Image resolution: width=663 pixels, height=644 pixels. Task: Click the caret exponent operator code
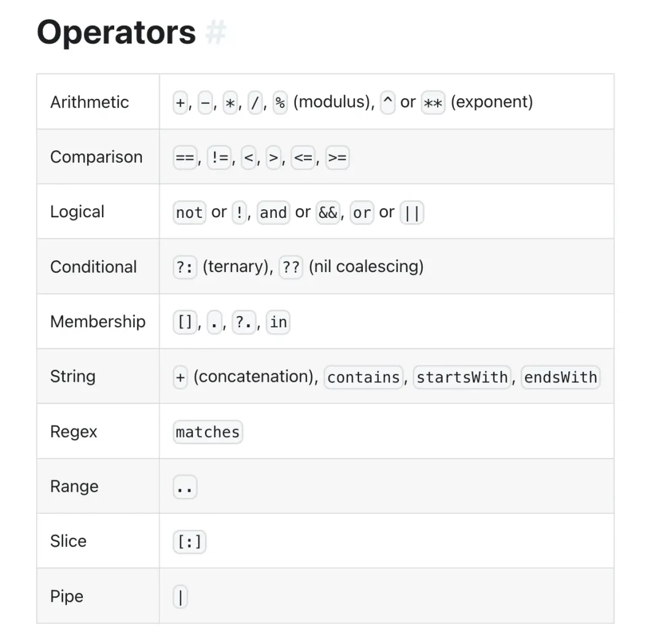pos(387,103)
